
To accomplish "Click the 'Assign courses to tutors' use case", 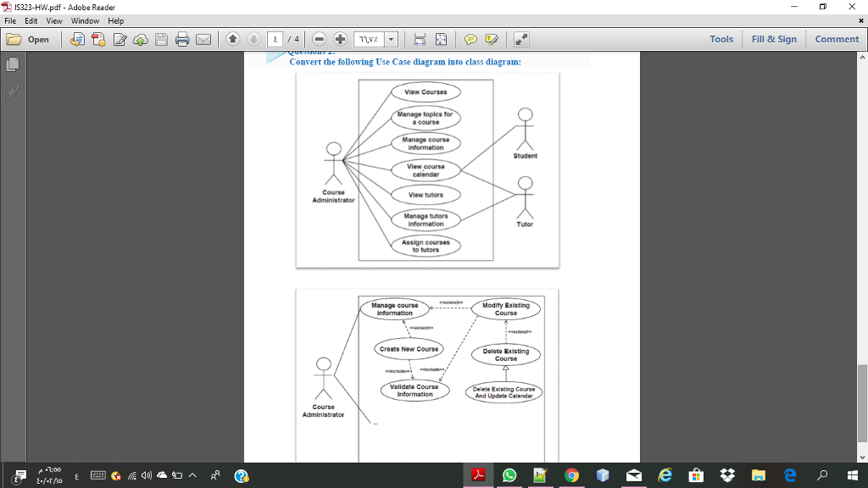I will tap(426, 247).
